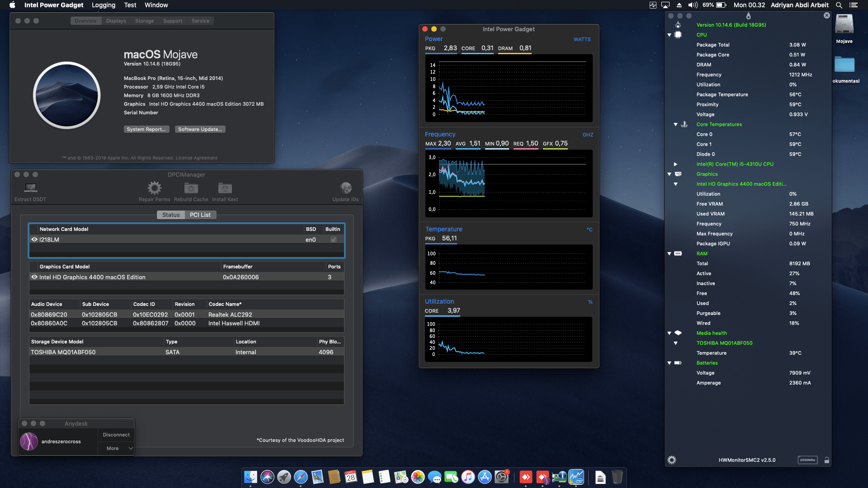
Task: Open Intel Power Gadget from the Dock
Action: click(576, 477)
